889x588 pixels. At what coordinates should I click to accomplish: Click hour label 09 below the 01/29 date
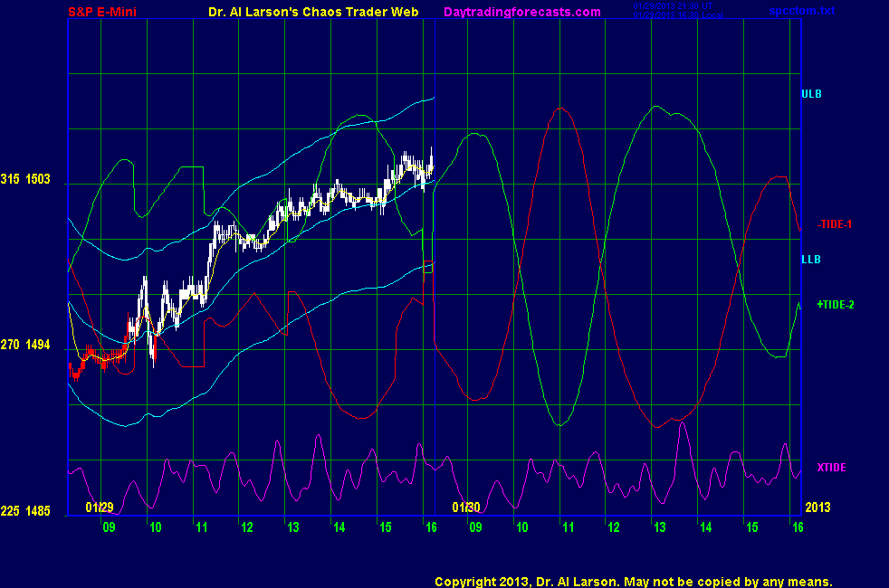coord(109,527)
